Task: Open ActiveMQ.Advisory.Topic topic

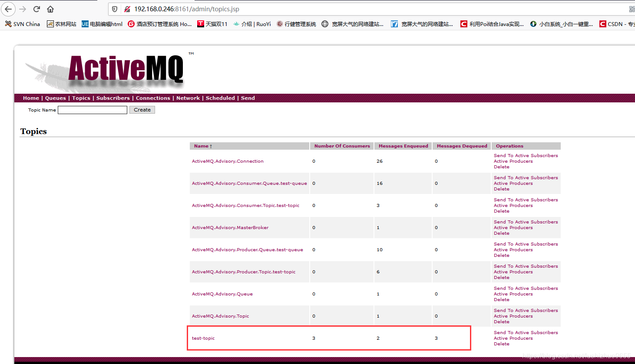Action: click(220, 316)
